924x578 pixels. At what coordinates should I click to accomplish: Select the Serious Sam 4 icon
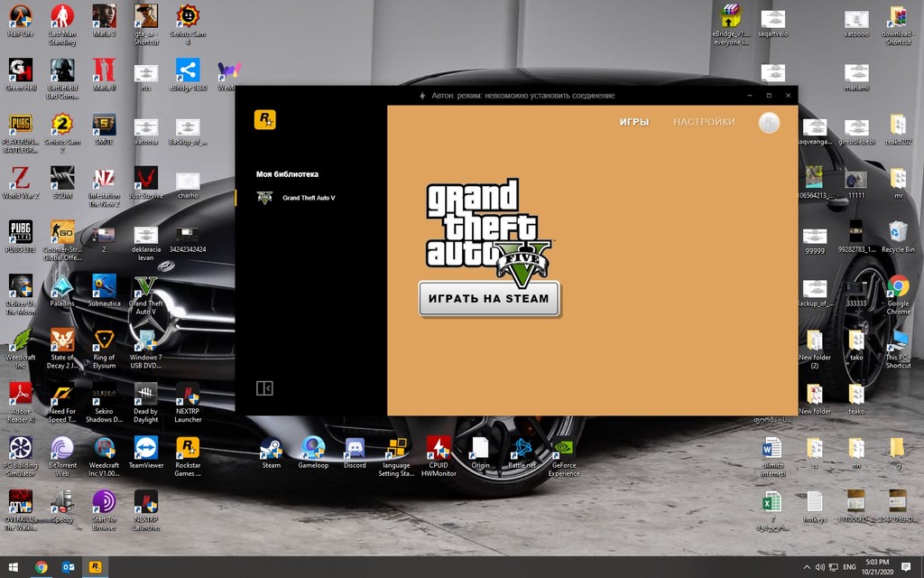coord(188,24)
